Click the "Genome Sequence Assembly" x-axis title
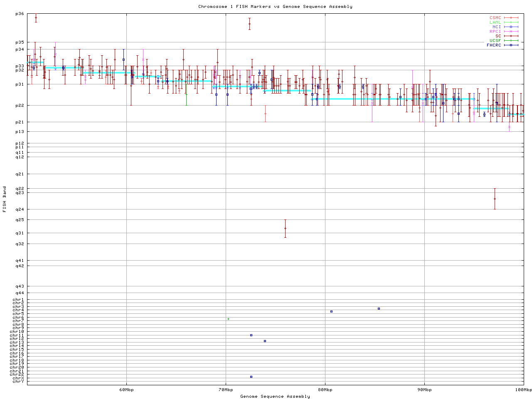This screenshot has height=399, width=532. point(275,397)
